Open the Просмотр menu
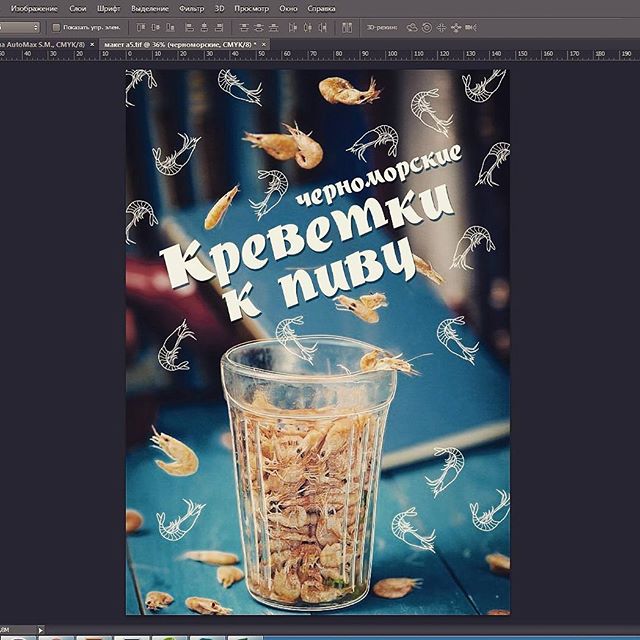This screenshot has width=640, height=640. point(251,9)
